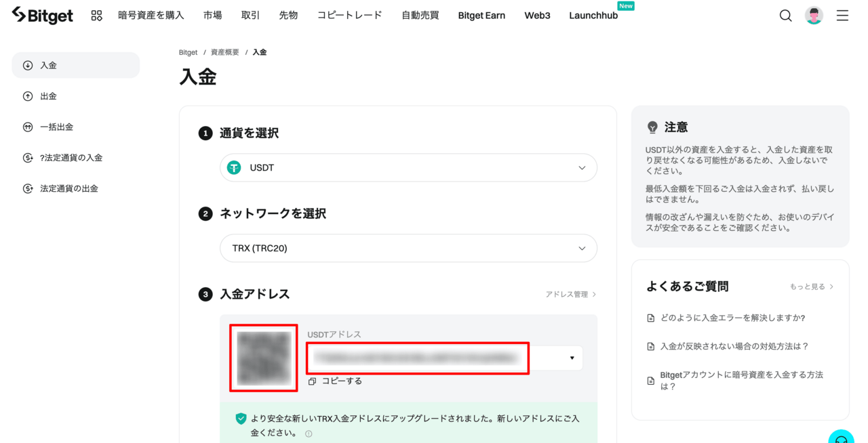Click the 入金アドレス step heading

(x=255, y=294)
